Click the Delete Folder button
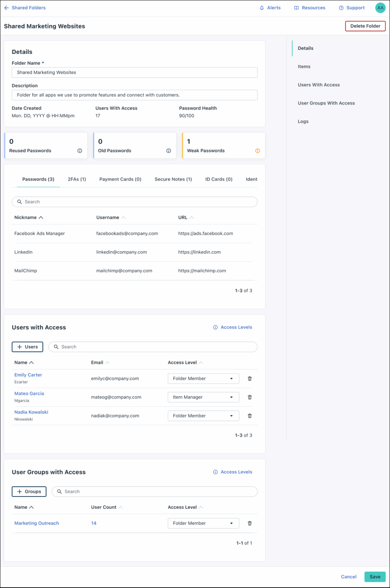The image size is (390, 588). (x=365, y=26)
